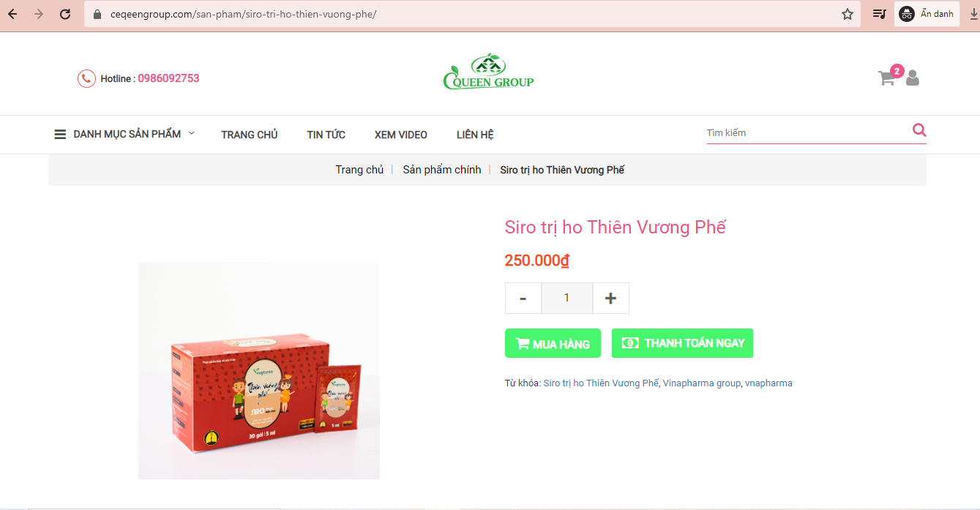This screenshot has height=510, width=980.
Task: Open the TIN TỨC menu item
Action: (x=326, y=135)
